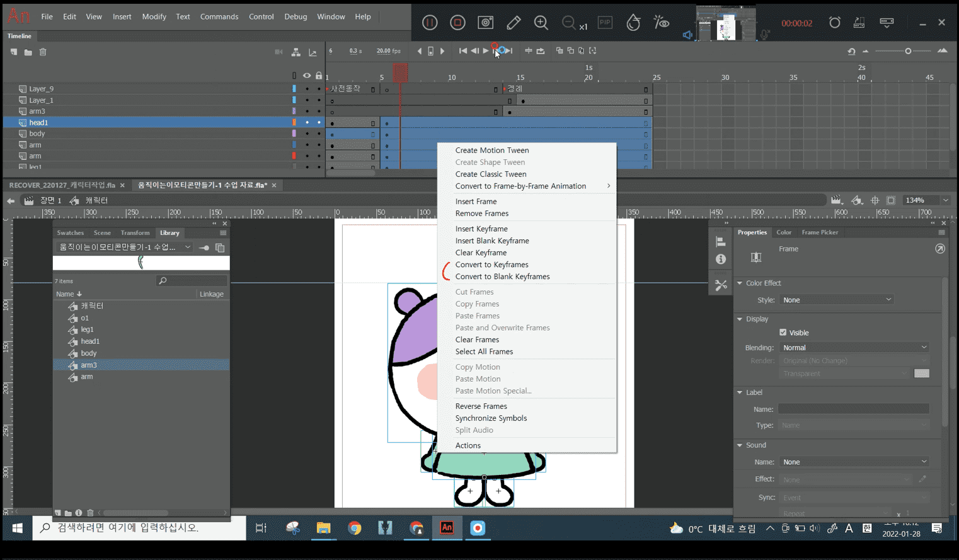Uncheck the Visible checkbox in Display

[783, 333]
